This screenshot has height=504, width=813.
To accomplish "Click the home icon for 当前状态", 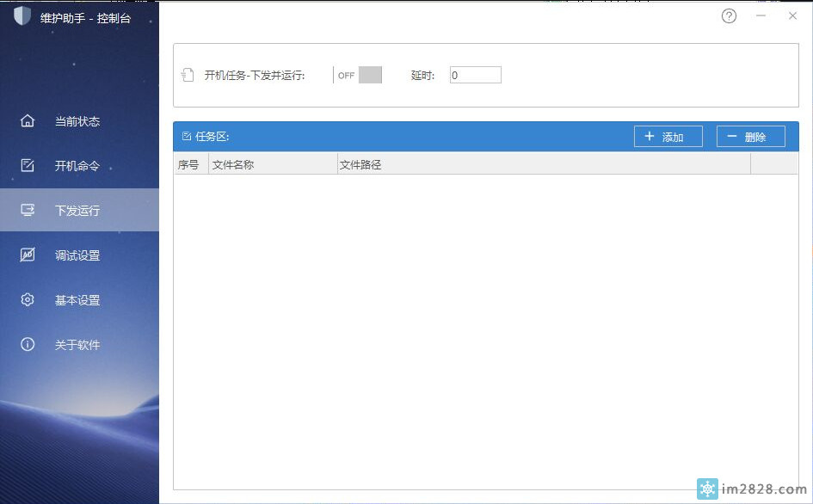I will [28, 121].
